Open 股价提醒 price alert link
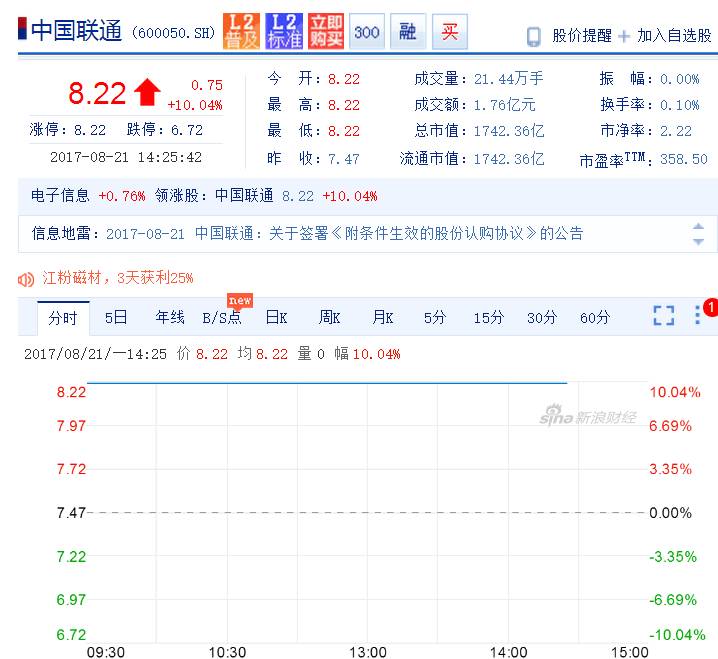This screenshot has width=718, height=659. tap(582, 35)
